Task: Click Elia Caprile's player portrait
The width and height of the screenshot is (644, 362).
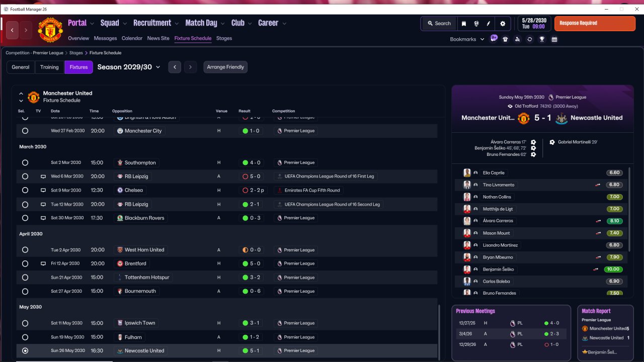Action: tap(467, 172)
